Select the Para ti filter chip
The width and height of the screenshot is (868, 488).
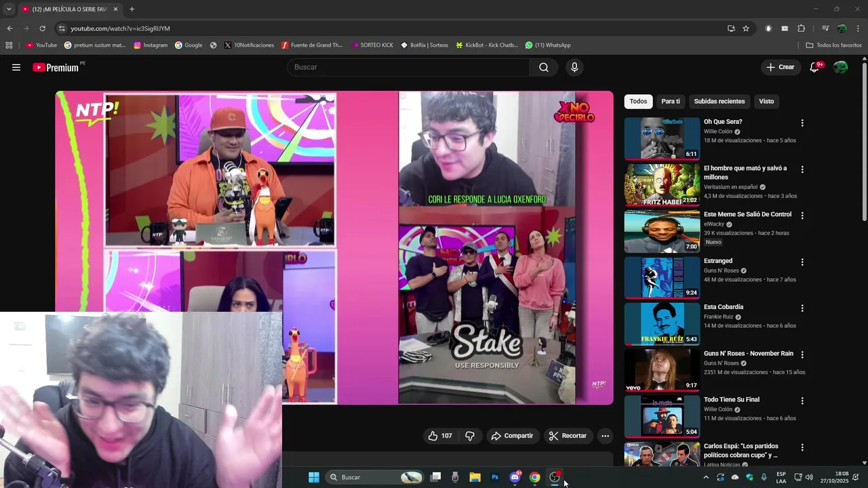671,101
